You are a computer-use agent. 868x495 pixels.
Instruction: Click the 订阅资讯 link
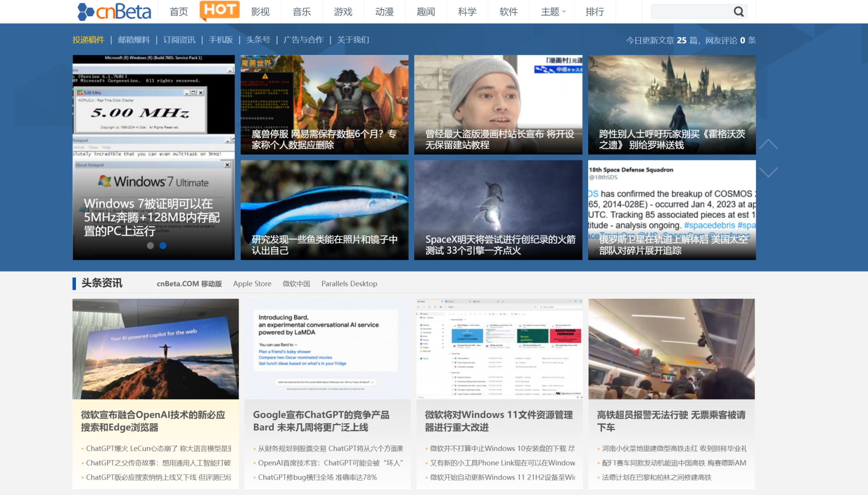pyautogui.click(x=179, y=40)
